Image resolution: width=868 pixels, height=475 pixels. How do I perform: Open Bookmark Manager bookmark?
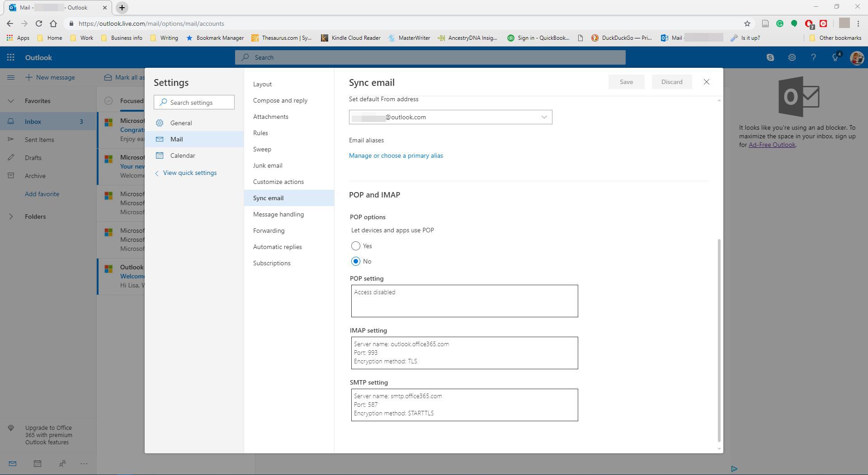point(215,38)
